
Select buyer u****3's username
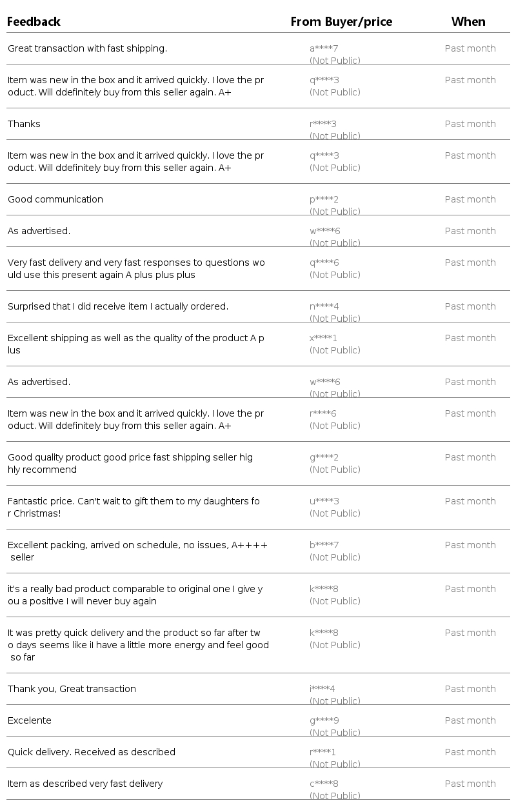tap(324, 501)
